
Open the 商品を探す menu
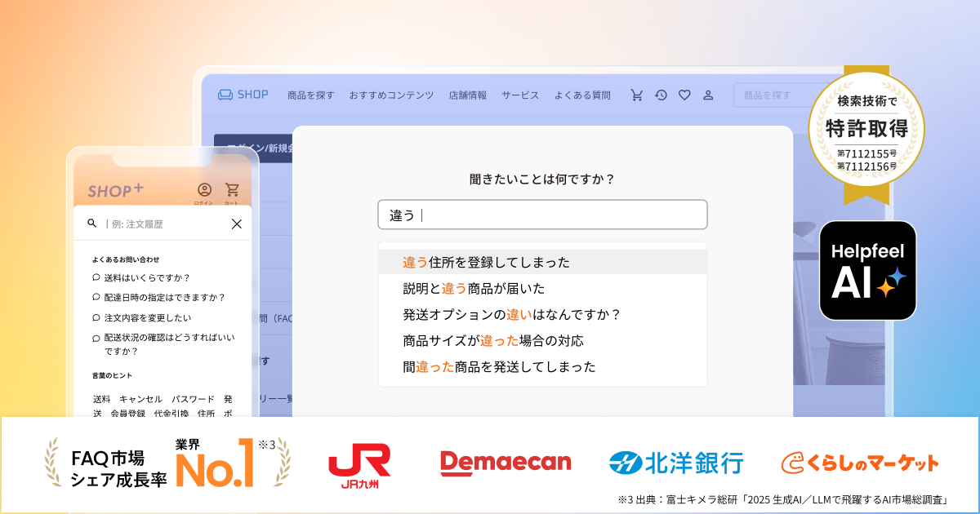[x=311, y=95]
